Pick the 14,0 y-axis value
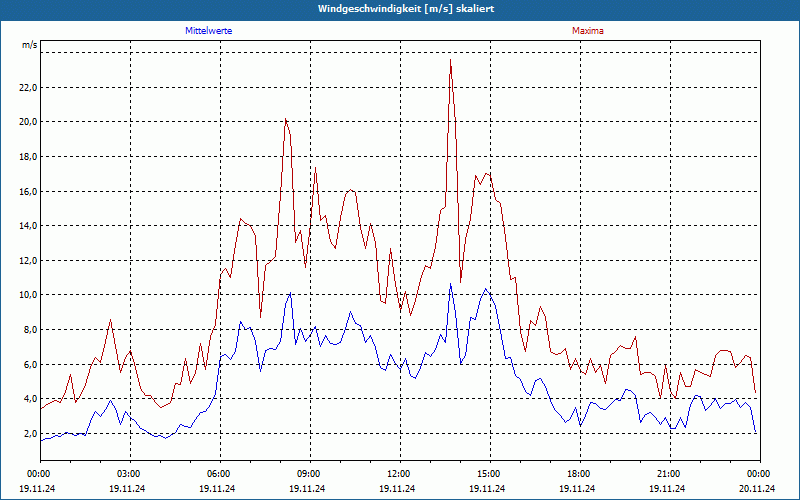Image resolution: width=800 pixels, height=500 pixels. 28,226
